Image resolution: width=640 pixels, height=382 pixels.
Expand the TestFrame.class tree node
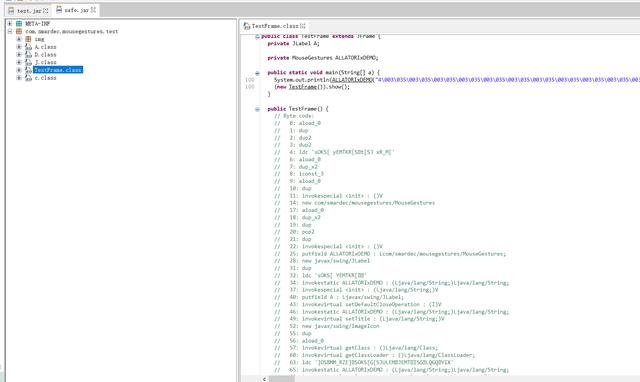coord(19,70)
